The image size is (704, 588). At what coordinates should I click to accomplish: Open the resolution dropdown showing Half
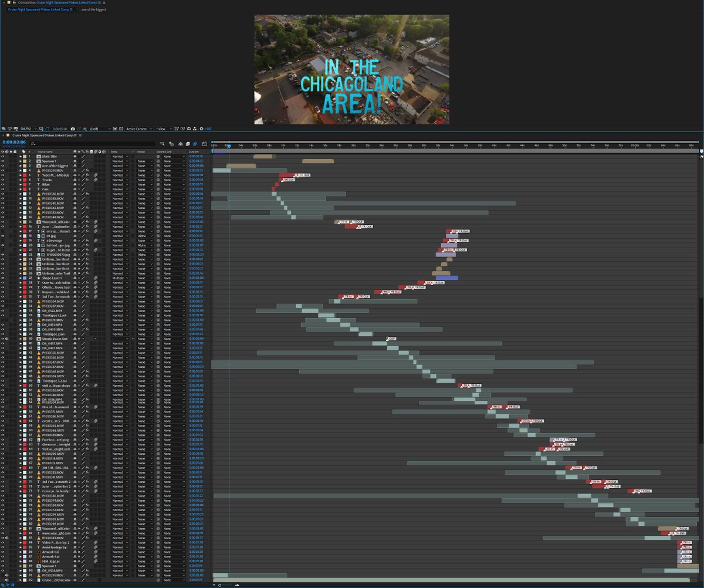tap(100, 129)
